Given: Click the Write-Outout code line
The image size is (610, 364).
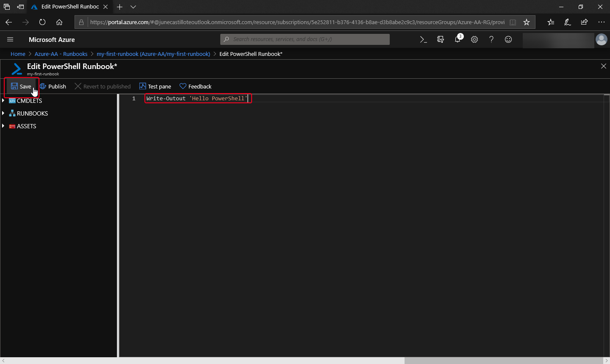Looking at the screenshot, I should (197, 98).
